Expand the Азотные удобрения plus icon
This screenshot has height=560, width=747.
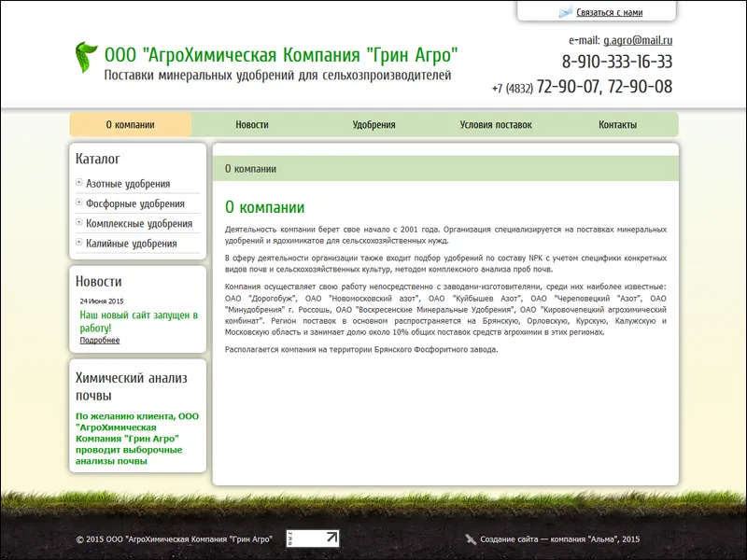coord(79,182)
